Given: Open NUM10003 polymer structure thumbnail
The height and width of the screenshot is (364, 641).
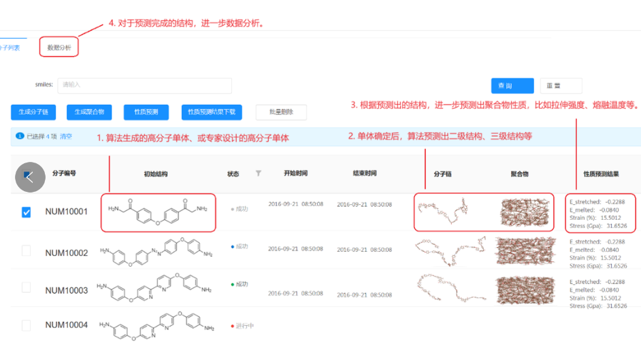Looking at the screenshot, I should coord(523,289).
